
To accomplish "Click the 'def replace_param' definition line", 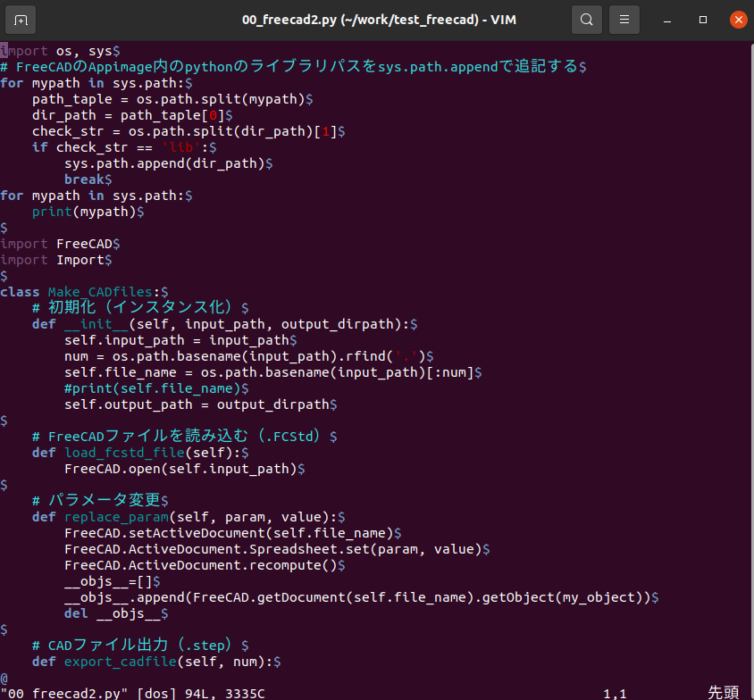I will (188, 517).
